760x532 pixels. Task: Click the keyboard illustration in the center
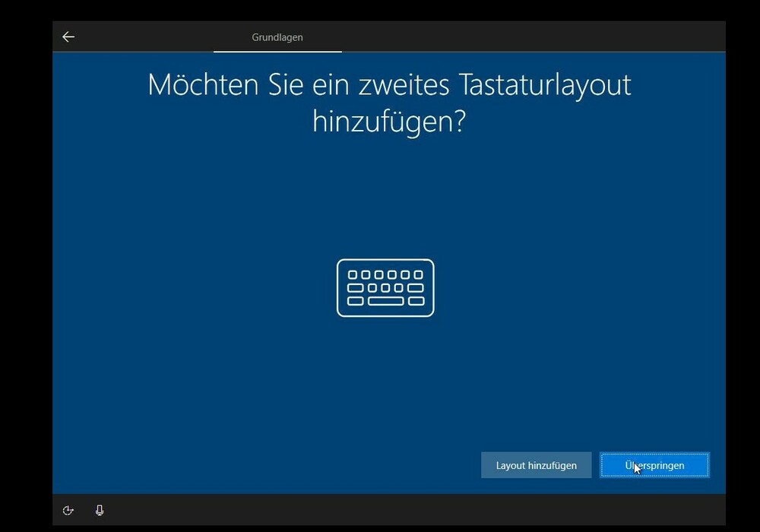tap(385, 288)
